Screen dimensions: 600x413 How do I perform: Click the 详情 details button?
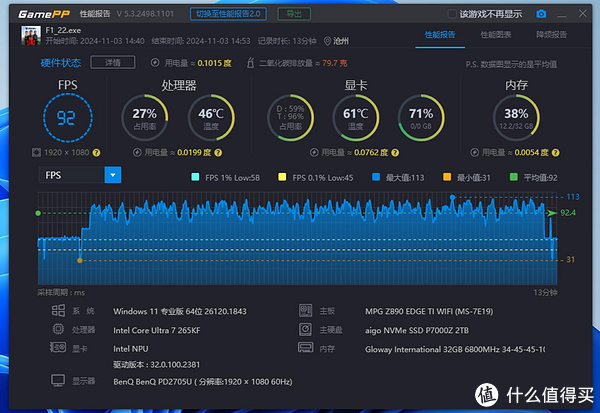[113, 62]
